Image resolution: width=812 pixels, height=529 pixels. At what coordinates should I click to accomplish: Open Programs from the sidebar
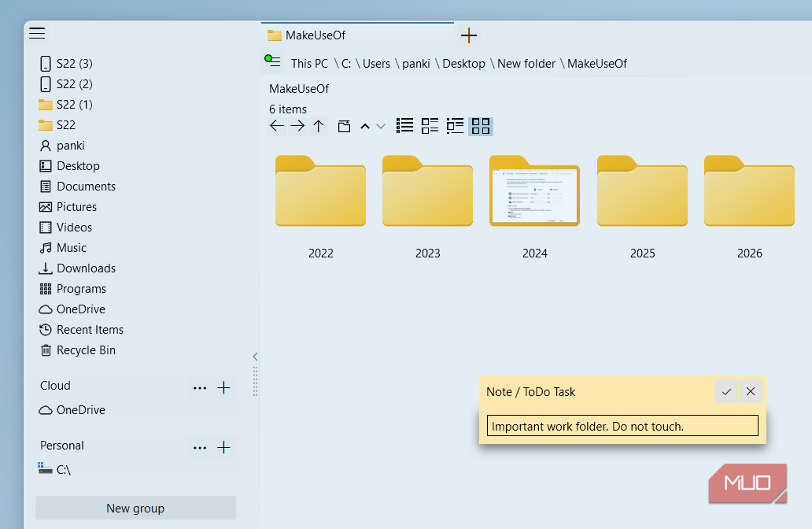click(72, 289)
